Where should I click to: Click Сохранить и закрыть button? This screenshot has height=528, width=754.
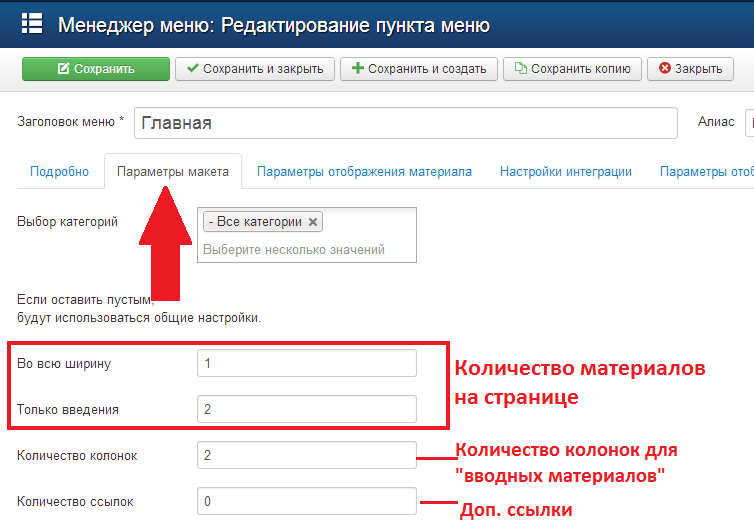[254, 69]
